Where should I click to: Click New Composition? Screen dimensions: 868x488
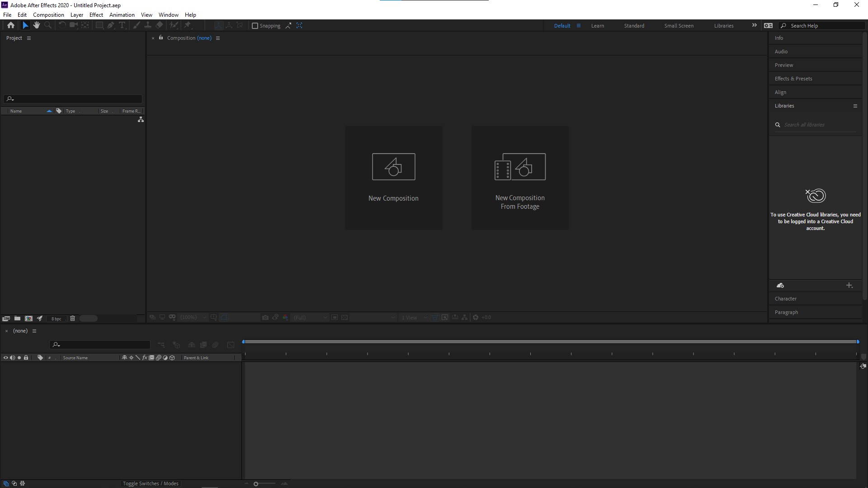click(393, 178)
